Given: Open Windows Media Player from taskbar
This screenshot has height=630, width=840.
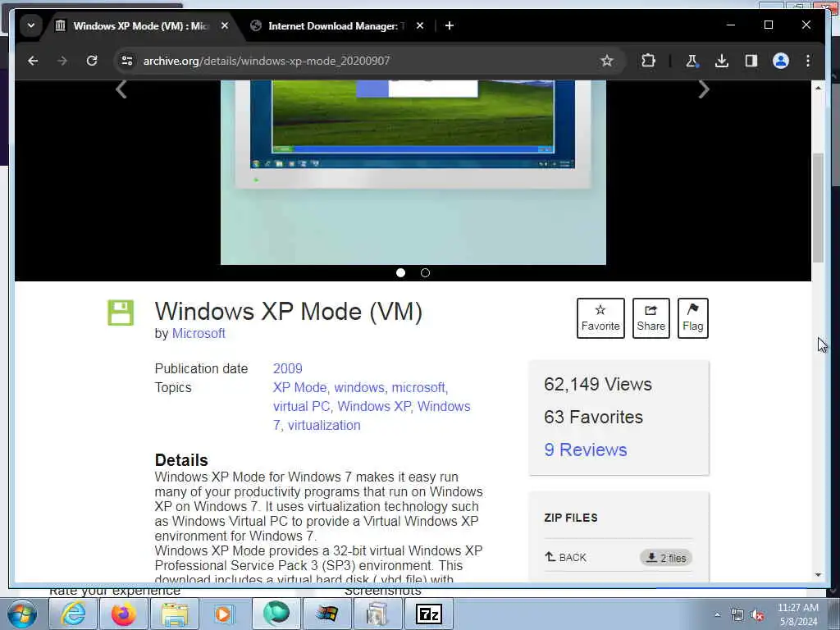Looking at the screenshot, I should pyautogui.click(x=223, y=614).
